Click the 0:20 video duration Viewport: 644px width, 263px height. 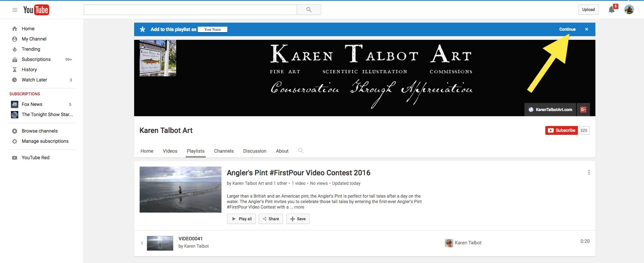tap(585, 241)
